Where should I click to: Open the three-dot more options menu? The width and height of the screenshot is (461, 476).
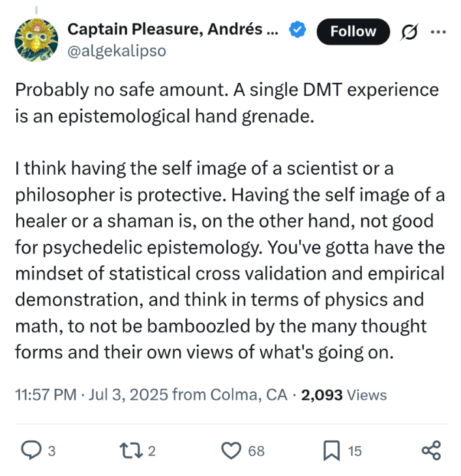(x=438, y=31)
